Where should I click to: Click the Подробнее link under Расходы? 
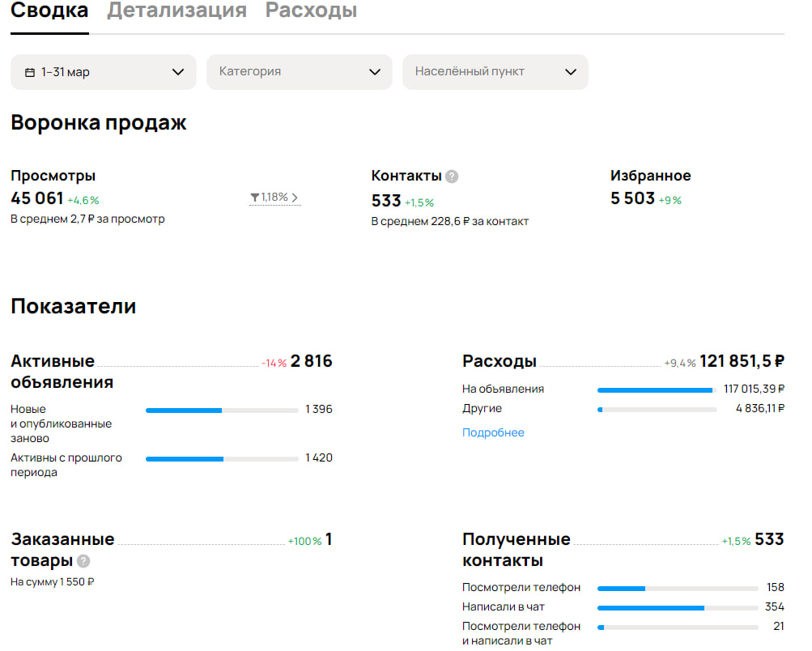[x=492, y=432]
